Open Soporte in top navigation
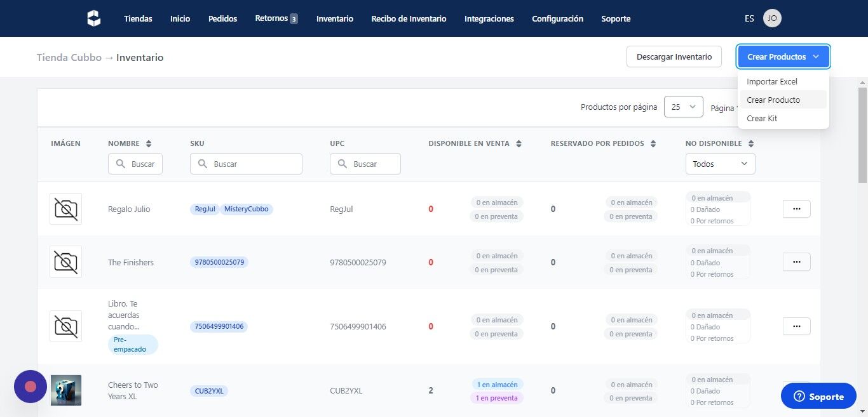This screenshot has height=417, width=868. coord(616,19)
